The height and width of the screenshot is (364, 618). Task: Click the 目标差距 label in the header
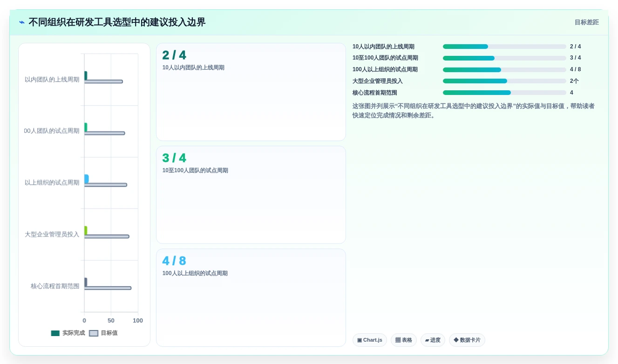pyautogui.click(x=586, y=22)
